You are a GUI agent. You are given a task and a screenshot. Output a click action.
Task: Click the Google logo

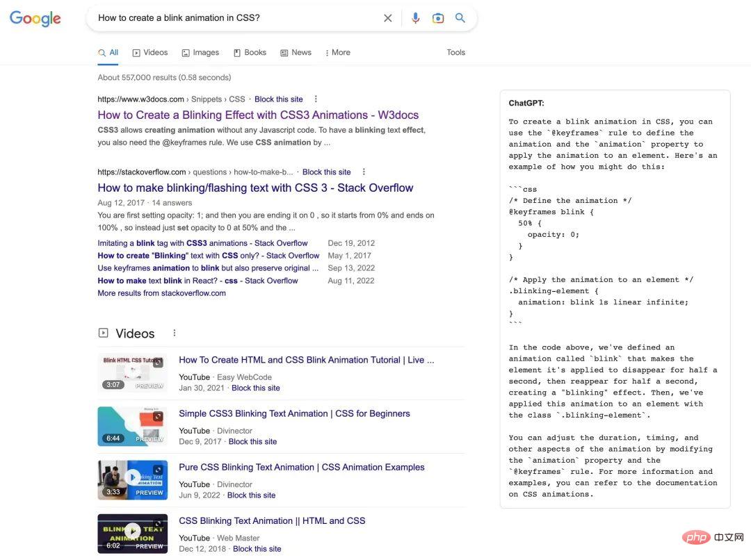(x=35, y=18)
